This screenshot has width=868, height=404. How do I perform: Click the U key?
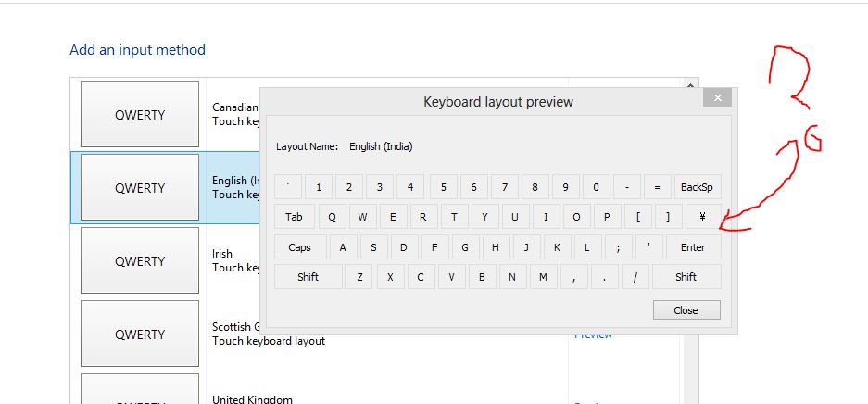515,217
